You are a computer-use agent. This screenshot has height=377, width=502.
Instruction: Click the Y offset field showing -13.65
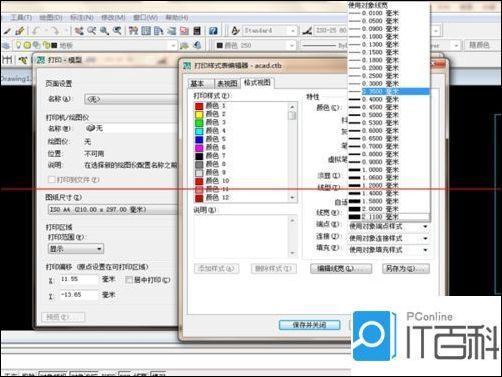pyautogui.click(x=79, y=295)
